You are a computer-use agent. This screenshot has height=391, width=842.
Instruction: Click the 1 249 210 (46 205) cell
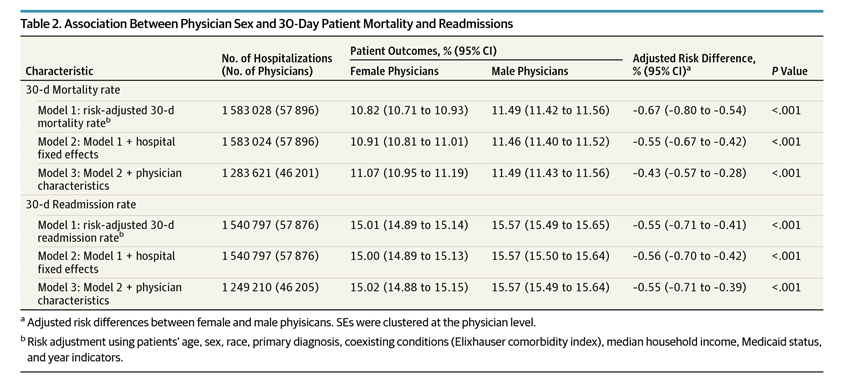270,287
